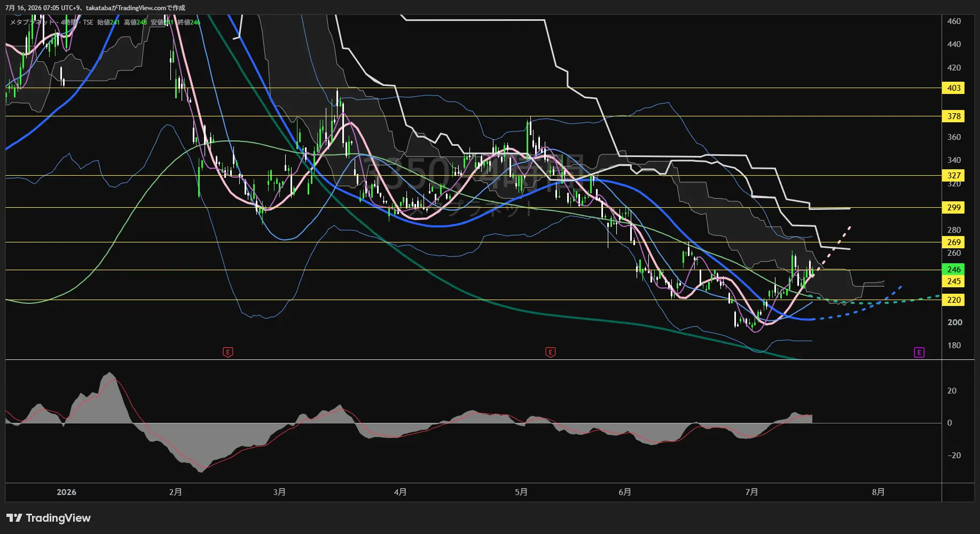Select the 327 yellow price label
Image resolution: width=980 pixels, height=534 pixels.
coord(954,176)
